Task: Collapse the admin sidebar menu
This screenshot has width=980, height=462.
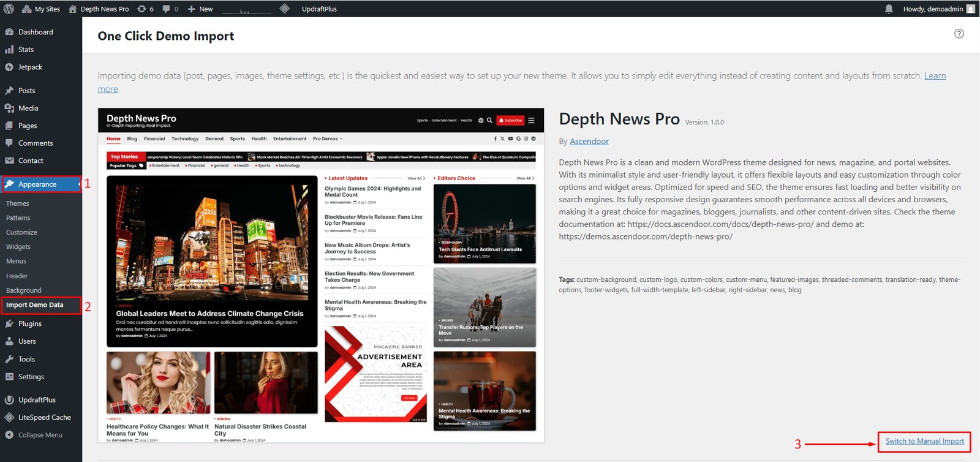Action: click(x=40, y=435)
